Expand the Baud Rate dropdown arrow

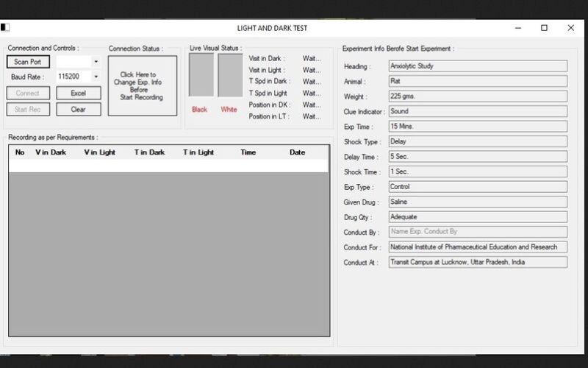(96, 77)
